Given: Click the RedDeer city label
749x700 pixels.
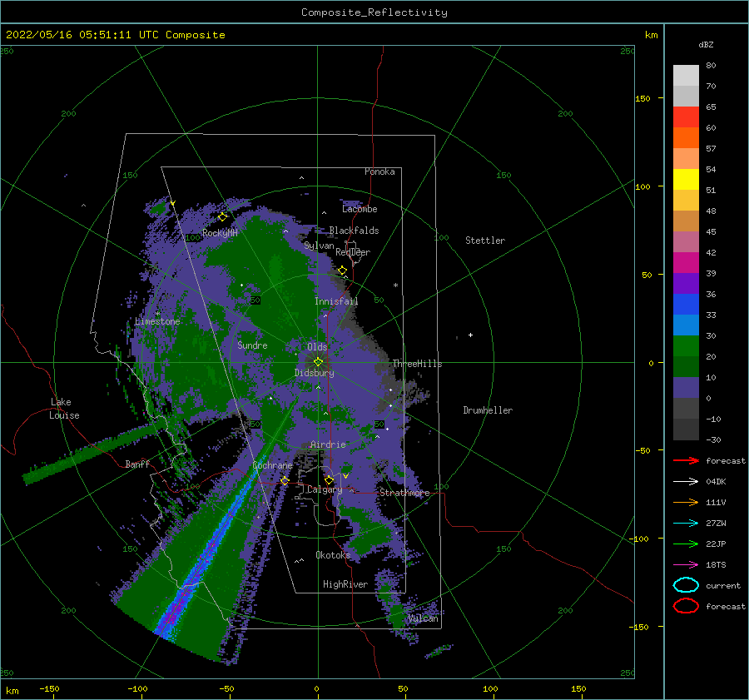Looking at the screenshot, I should pos(353,252).
